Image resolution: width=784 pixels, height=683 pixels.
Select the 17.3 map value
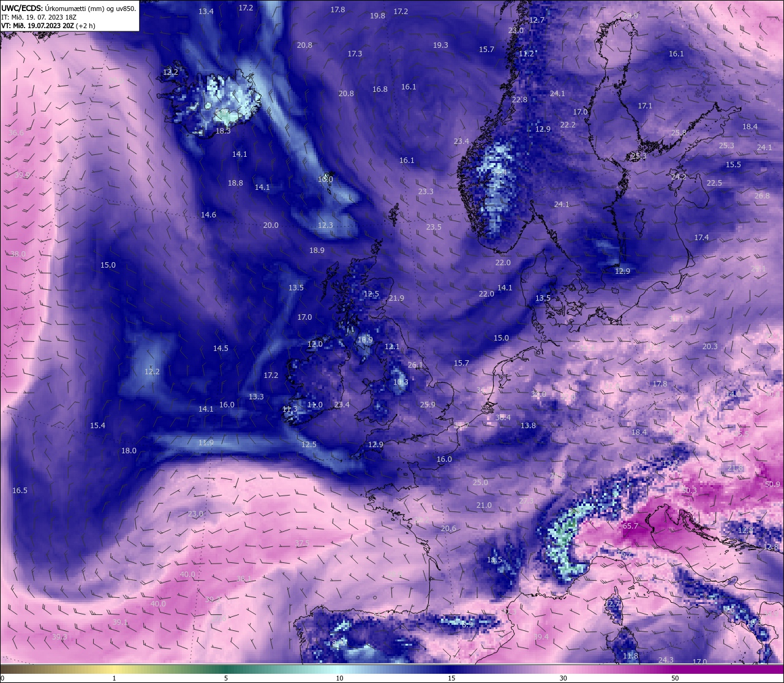click(355, 54)
